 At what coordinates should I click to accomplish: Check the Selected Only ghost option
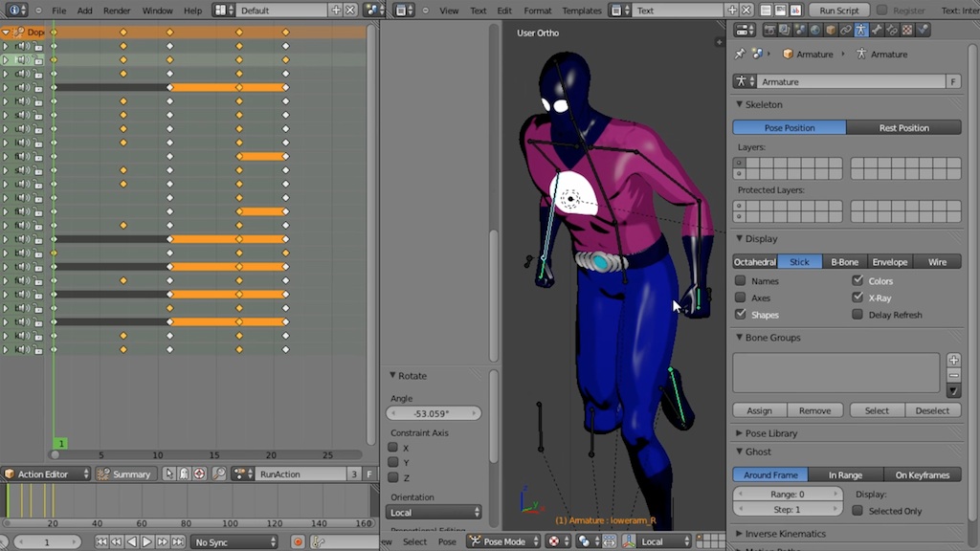pos(857,511)
